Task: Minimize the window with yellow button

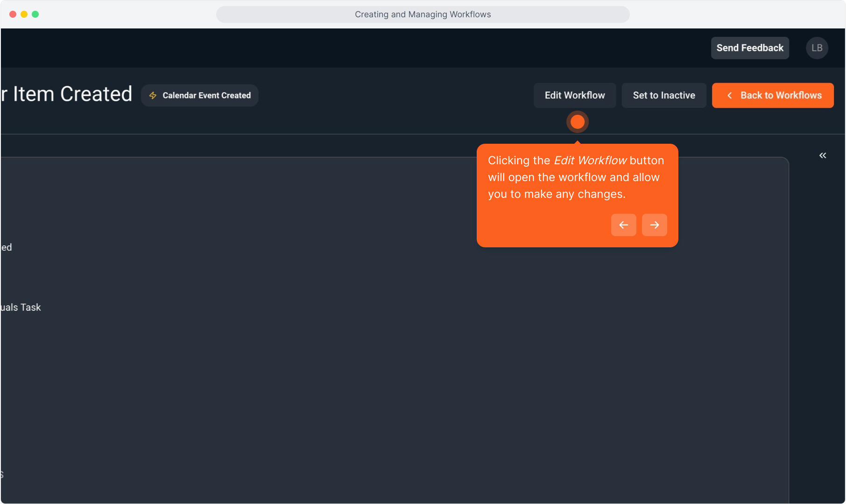Action: [x=24, y=14]
